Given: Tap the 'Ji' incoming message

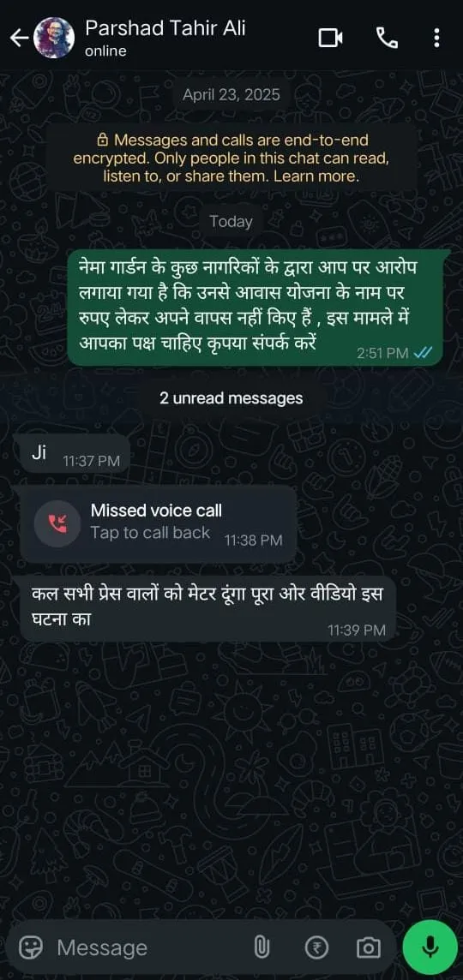Looking at the screenshot, I should tap(75, 455).
